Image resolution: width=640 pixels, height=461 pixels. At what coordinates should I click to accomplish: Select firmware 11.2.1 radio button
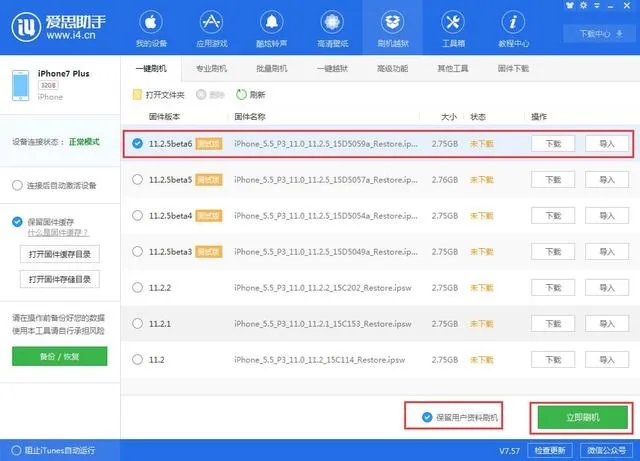click(x=138, y=323)
